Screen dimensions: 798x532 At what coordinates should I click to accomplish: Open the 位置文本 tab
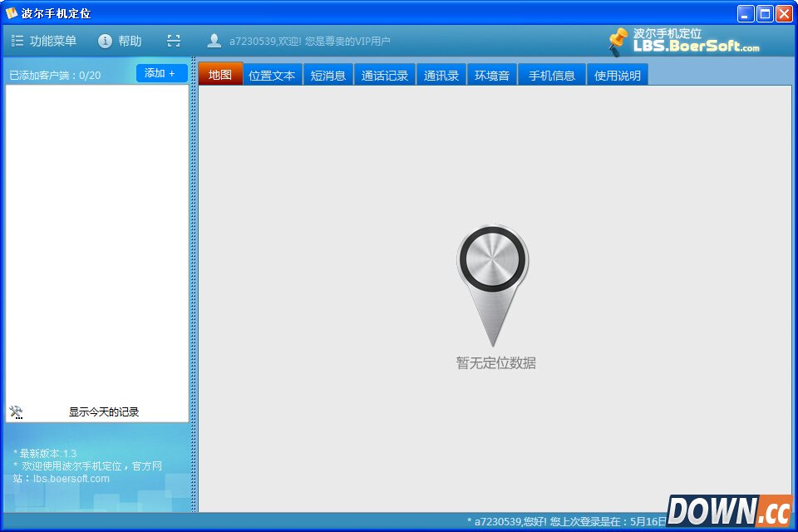coord(272,75)
